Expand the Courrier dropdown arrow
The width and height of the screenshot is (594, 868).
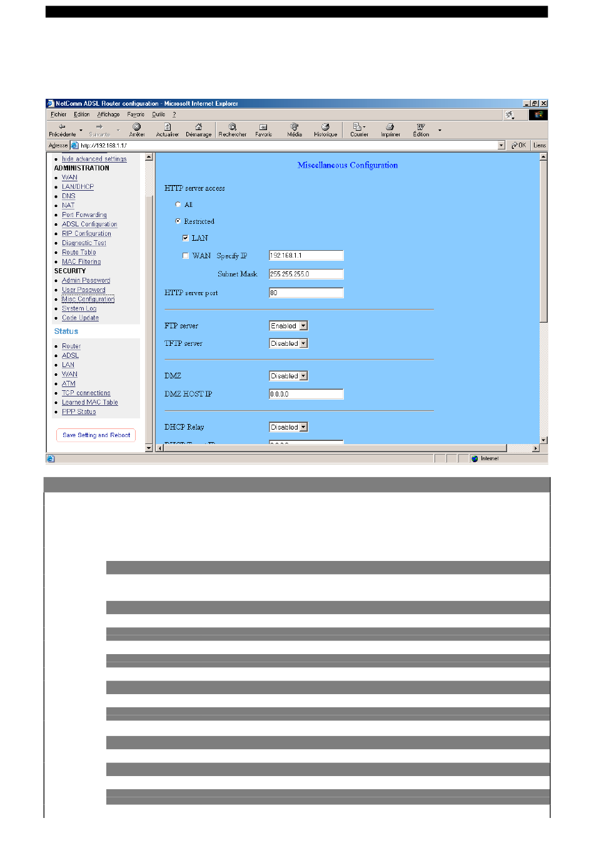tap(365, 127)
